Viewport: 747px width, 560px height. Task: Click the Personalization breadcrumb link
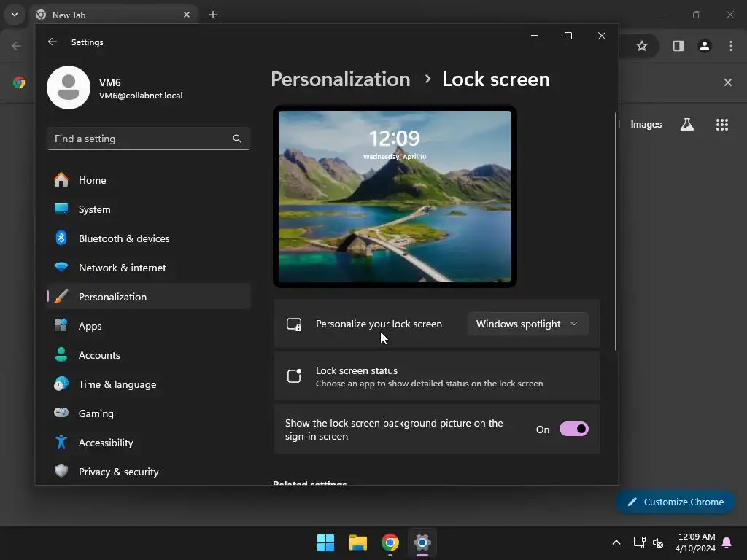pos(340,79)
